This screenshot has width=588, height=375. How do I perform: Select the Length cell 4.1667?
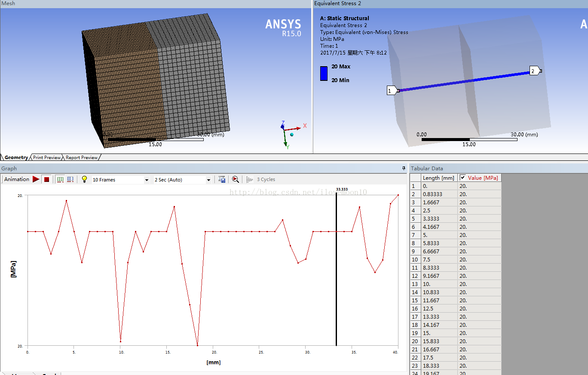[x=439, y=227]
